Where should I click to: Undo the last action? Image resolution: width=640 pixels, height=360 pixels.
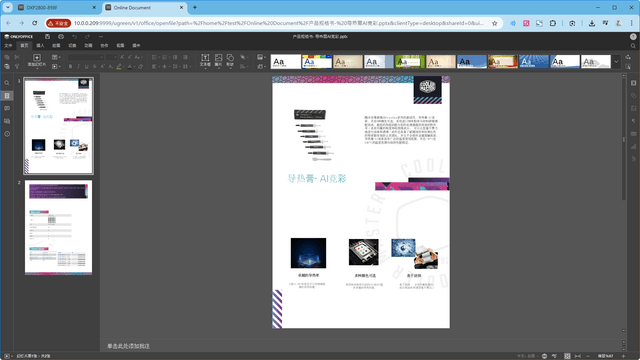coord(74,37)
